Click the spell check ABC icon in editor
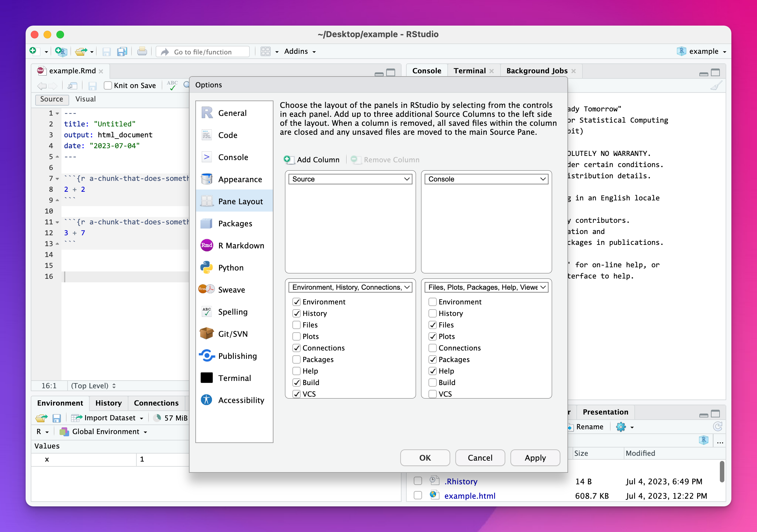 (172, 85)
